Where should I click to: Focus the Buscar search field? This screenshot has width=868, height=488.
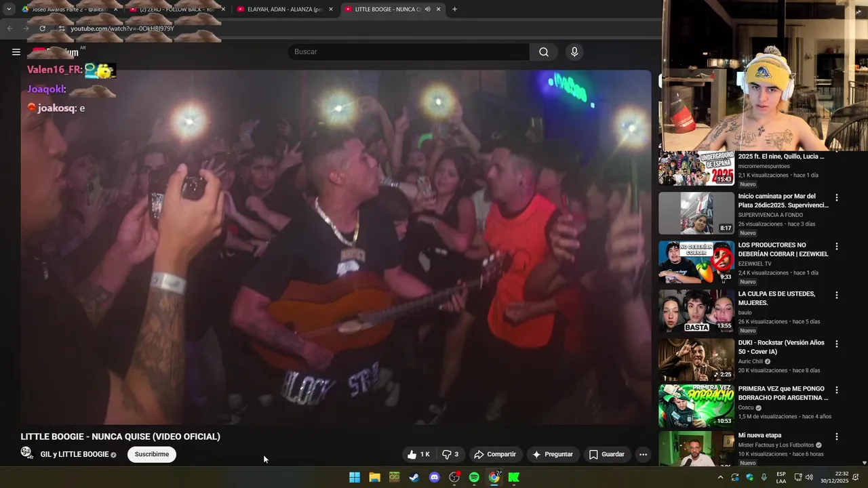click(x=409, y=52)
